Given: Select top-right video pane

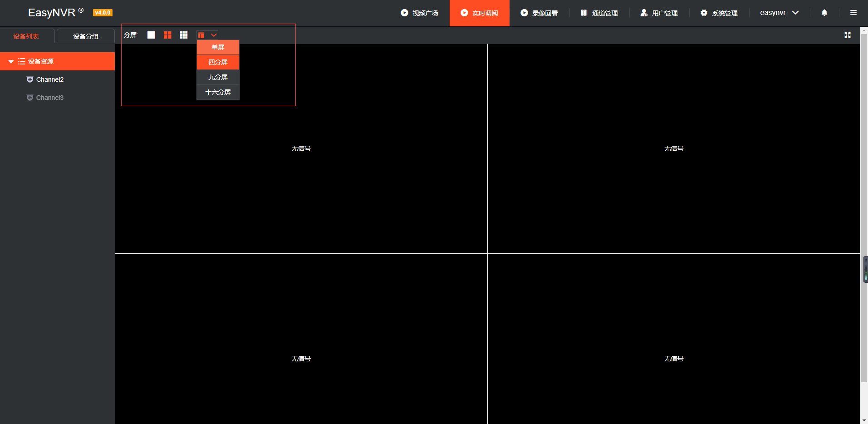Looking at the screenshot, I should tap(674, 148).
